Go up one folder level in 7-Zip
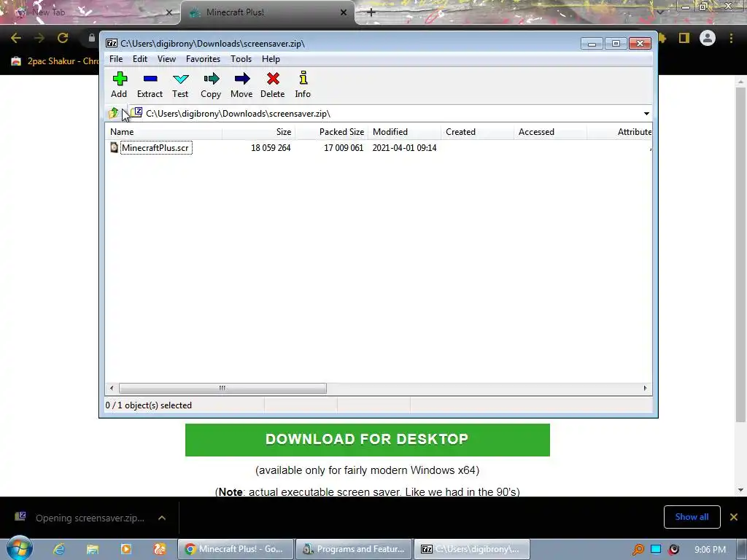 click(113, 113)
